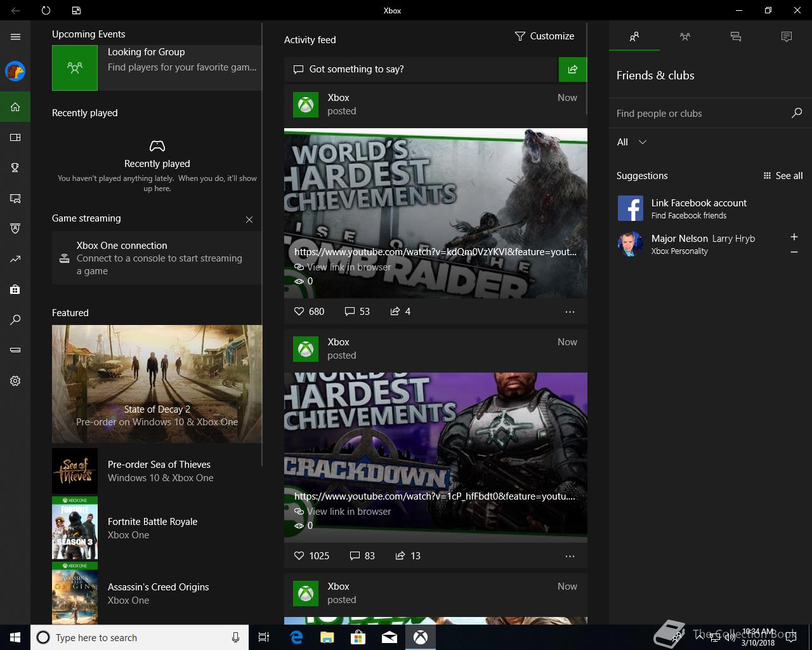Open Settings gear in the sidebar
The image size is (812, 650).
pyautogui.click(x=15, y=381)
